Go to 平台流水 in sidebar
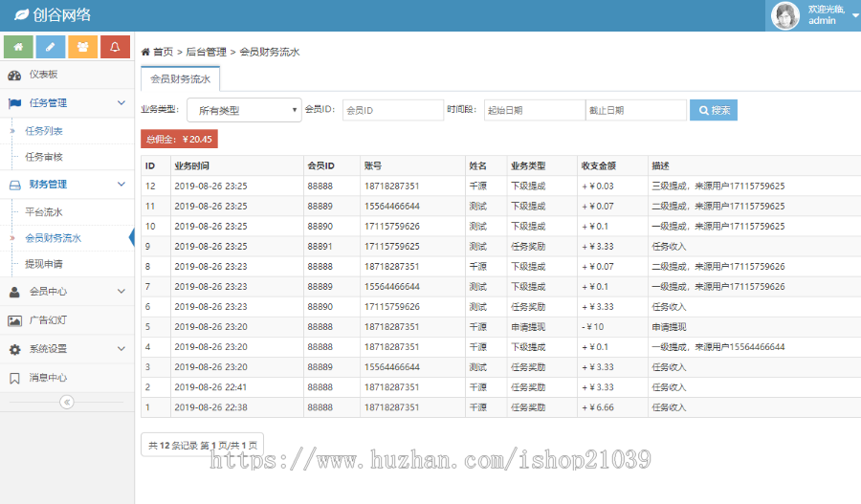This screenshot has width=861, height=504. (x=44, y=212)
